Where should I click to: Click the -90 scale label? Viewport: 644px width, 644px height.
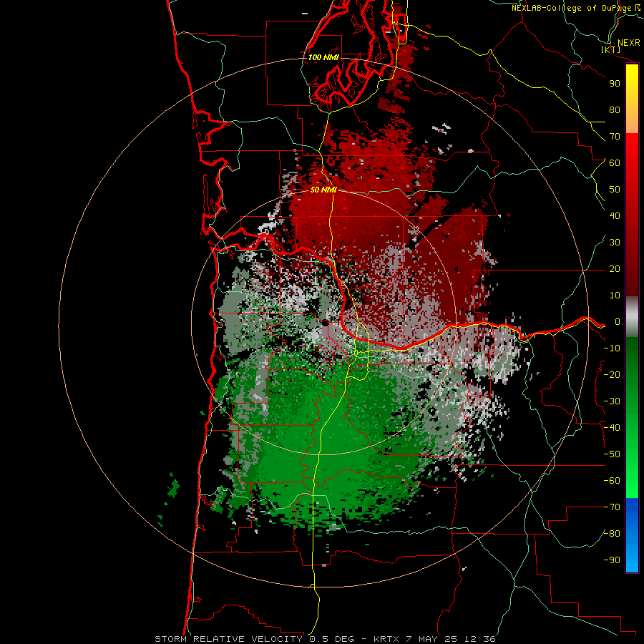612,560
